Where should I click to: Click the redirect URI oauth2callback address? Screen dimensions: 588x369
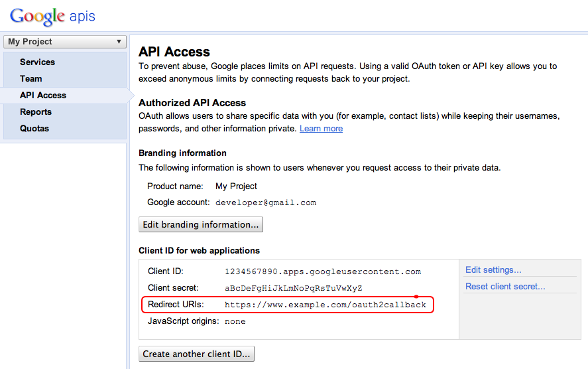point(325,305)
